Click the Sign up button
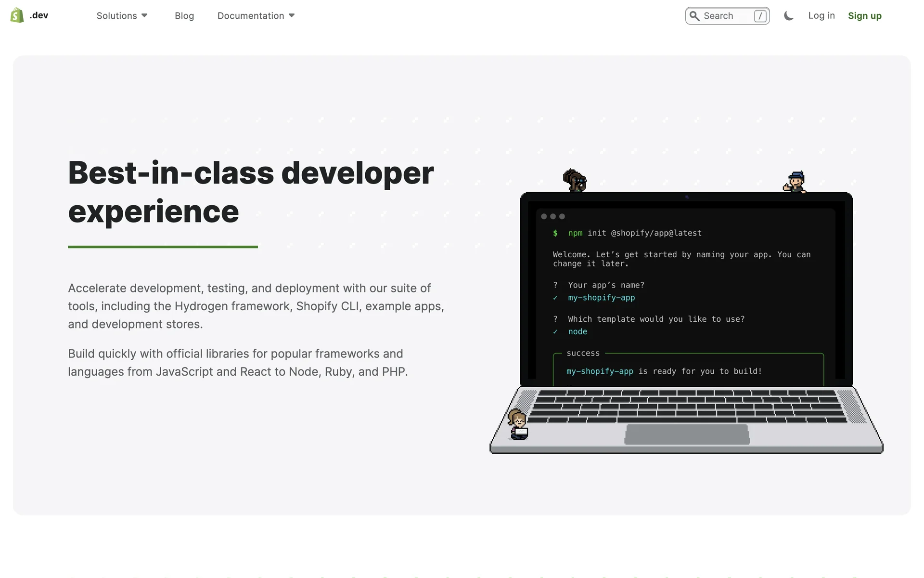This screenshot has width=924, height=578. (864, 16)
